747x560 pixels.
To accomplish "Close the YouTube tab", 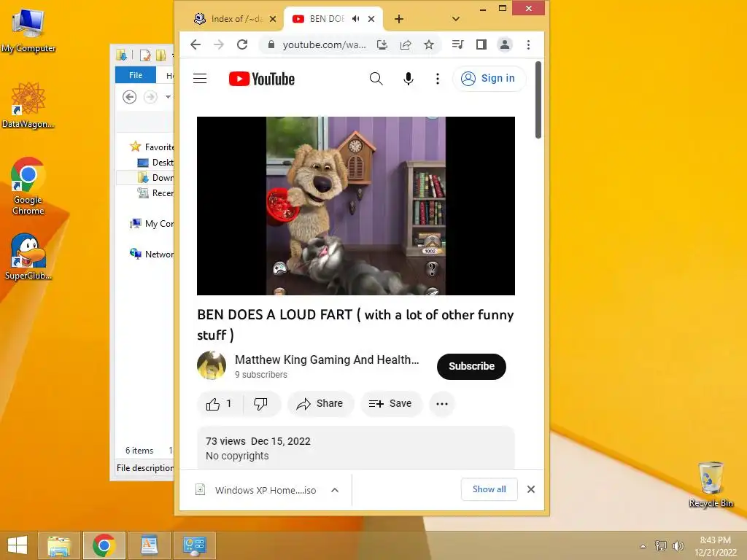I will 371,19.
